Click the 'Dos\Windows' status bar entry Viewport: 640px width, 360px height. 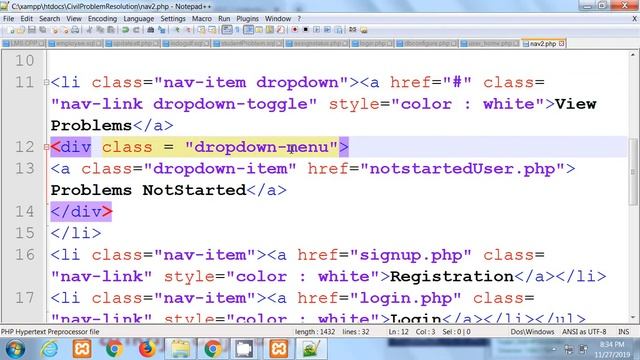[x=532, y=332]
